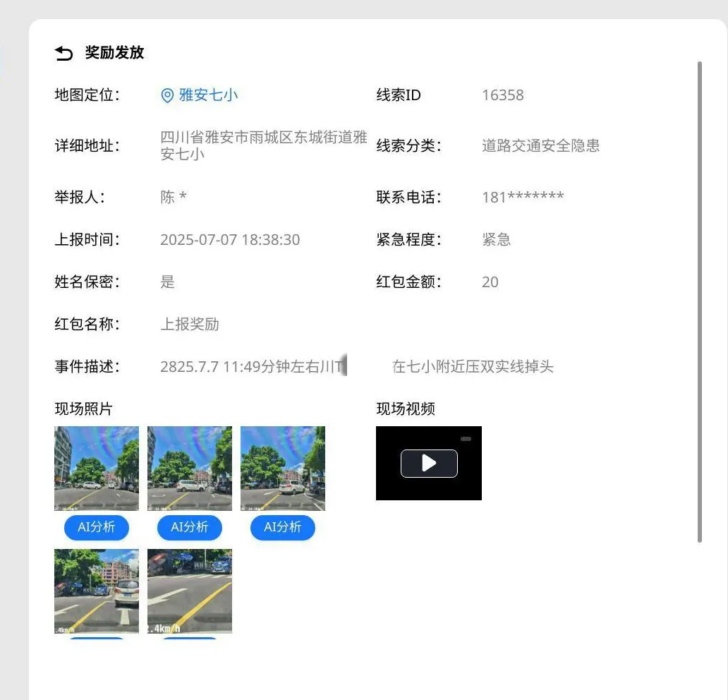The width and height of the screenshot is (728, 700).
Task: Click the 奖励发放 page title
Action: [114, 53]
